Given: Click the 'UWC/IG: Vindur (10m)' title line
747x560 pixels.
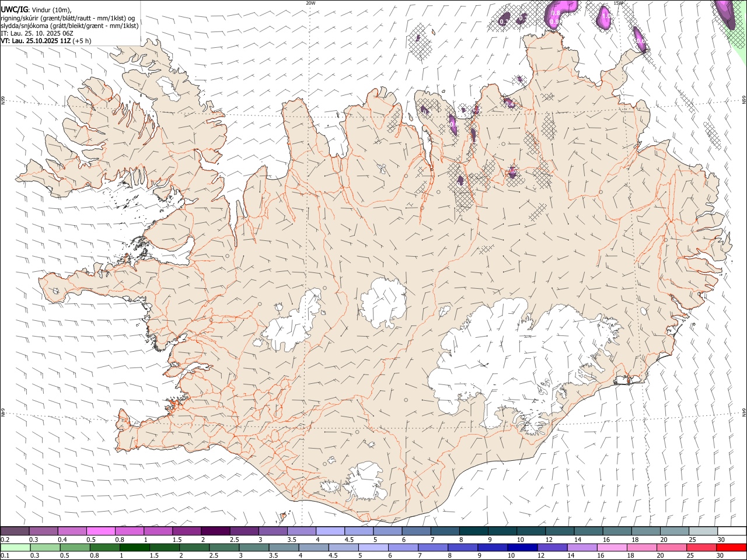Looking at the screenshot, I should pyautogui.click(x=36, y=9).
